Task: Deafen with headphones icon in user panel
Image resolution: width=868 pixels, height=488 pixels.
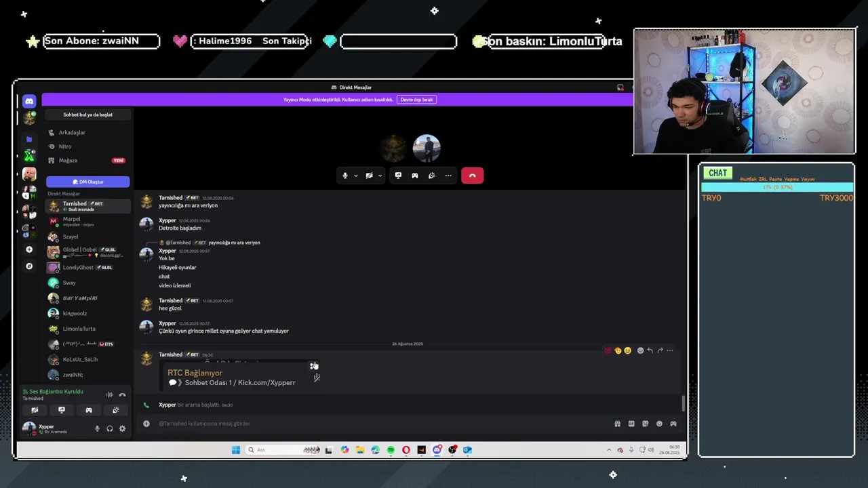Action: pyautogui.click(x=110, y=428)
